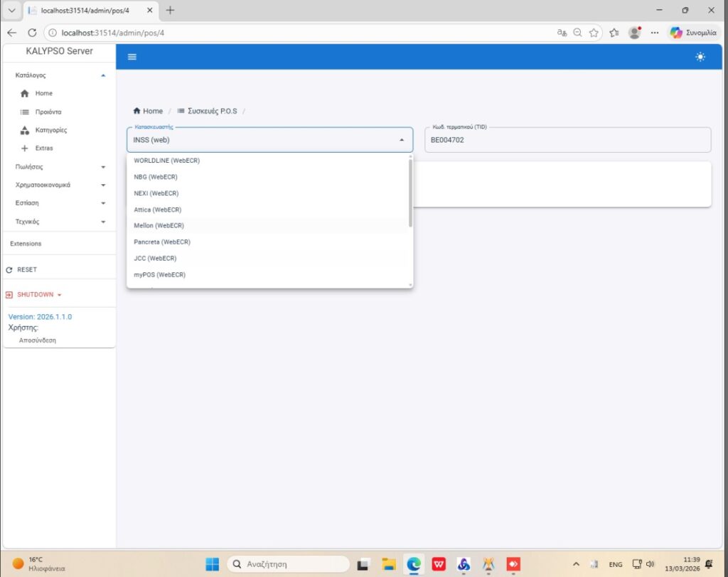Select WORLDLINE (WebECR) from the list
The image size is (728, 577).
[x=167, y=161]
